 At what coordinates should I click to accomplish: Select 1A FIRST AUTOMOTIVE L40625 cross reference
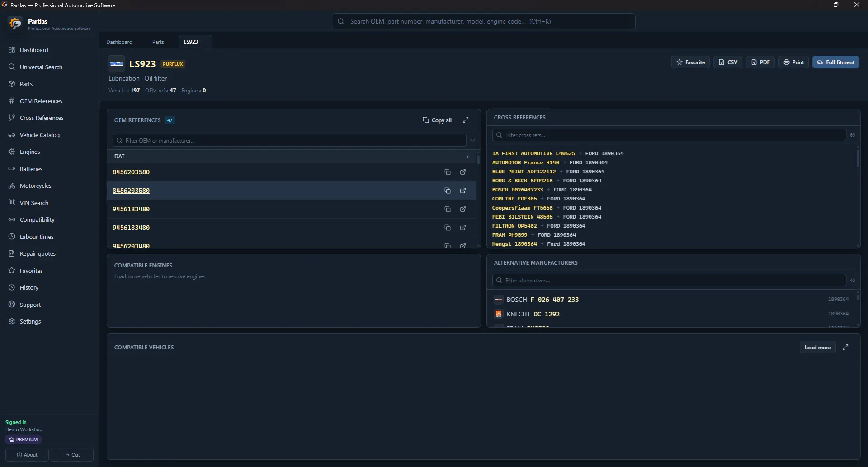coord(533,153)
